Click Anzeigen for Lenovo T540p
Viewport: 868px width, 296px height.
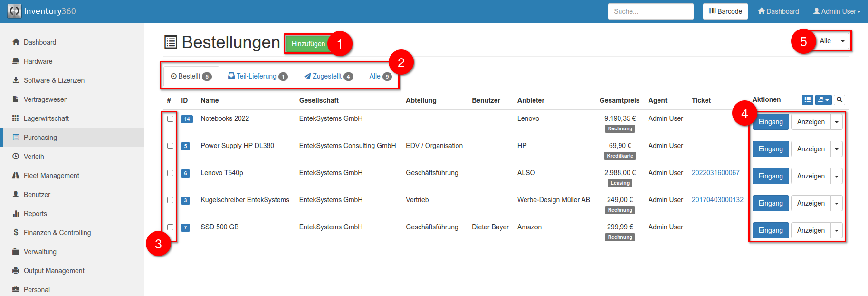(x=811, y=177)
